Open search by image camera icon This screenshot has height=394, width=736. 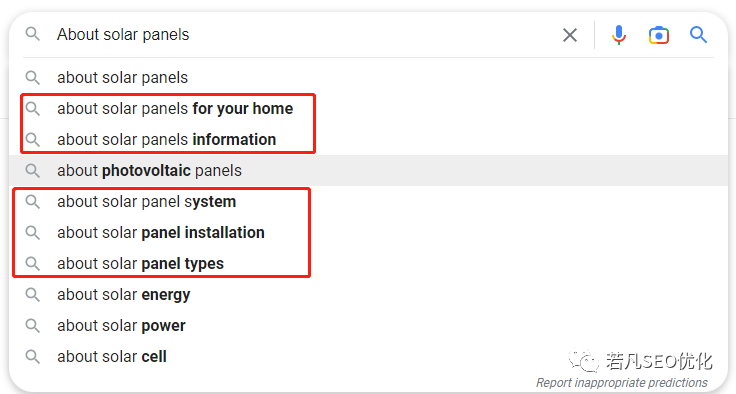point(659,35)
